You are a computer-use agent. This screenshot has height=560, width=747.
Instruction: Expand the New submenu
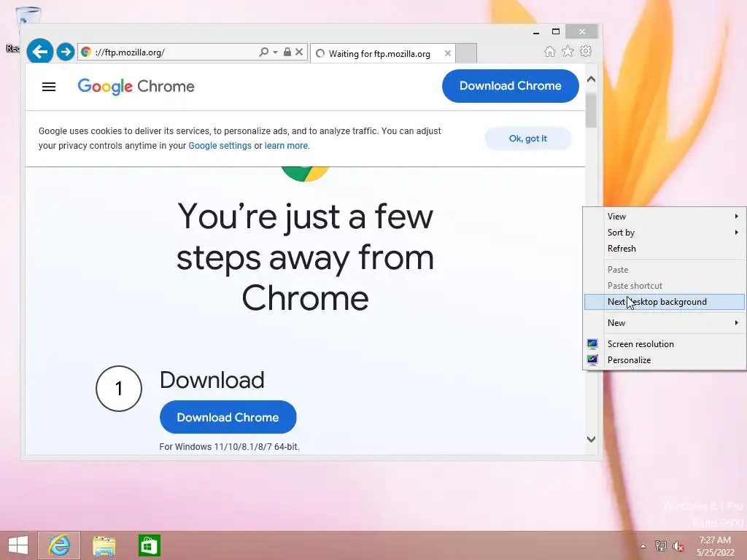[665, 323]
